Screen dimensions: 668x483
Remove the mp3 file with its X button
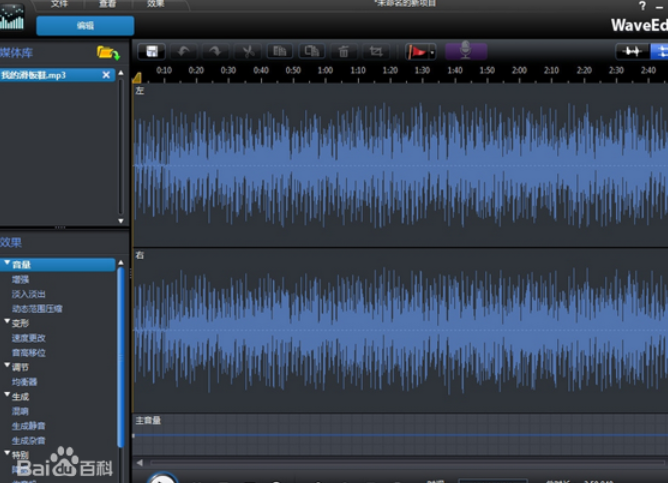[x=106, y=75]
